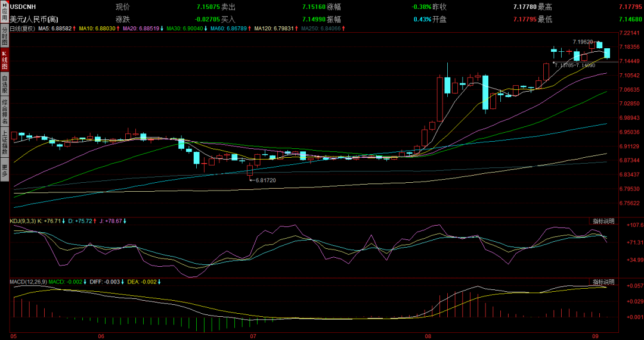Click the current price 7.15075 value
This screenshot has width=644, height=340.
(x=208, y=7)
